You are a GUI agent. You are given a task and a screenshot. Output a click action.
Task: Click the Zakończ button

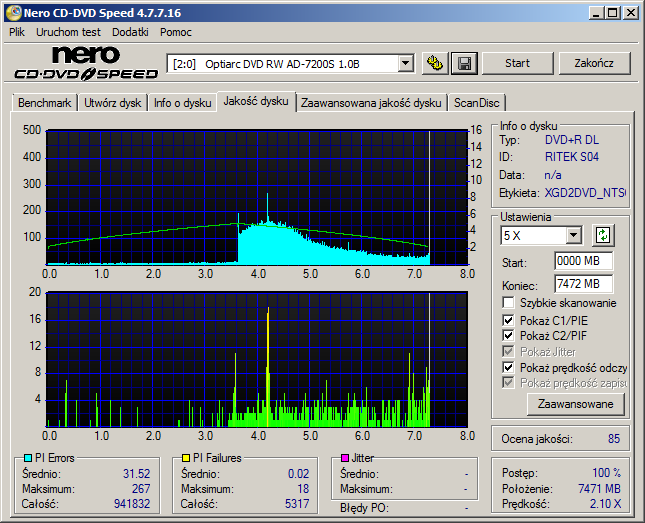pyautogui.click(x=594, y=63)
